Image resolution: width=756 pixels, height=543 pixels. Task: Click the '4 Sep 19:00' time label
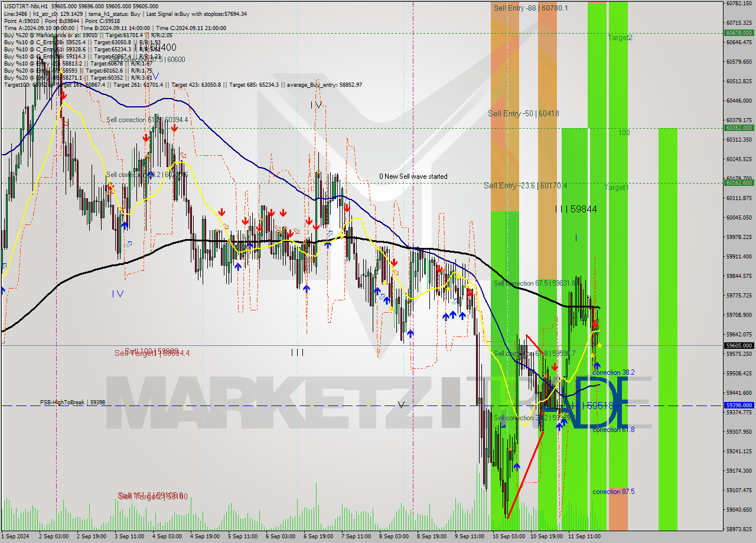206,537
